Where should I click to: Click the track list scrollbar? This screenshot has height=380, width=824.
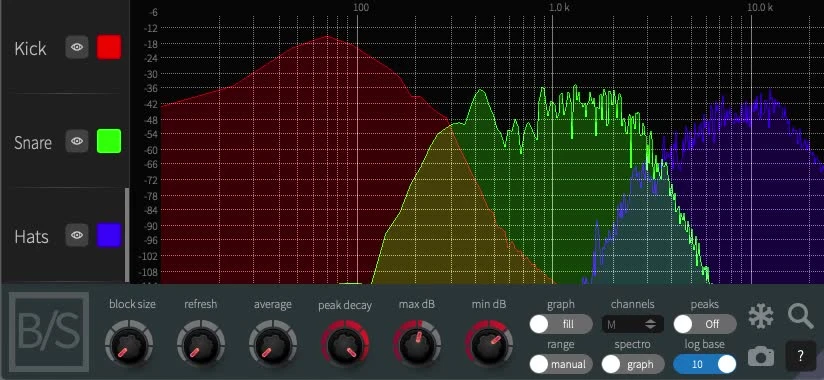coord(127,235)
